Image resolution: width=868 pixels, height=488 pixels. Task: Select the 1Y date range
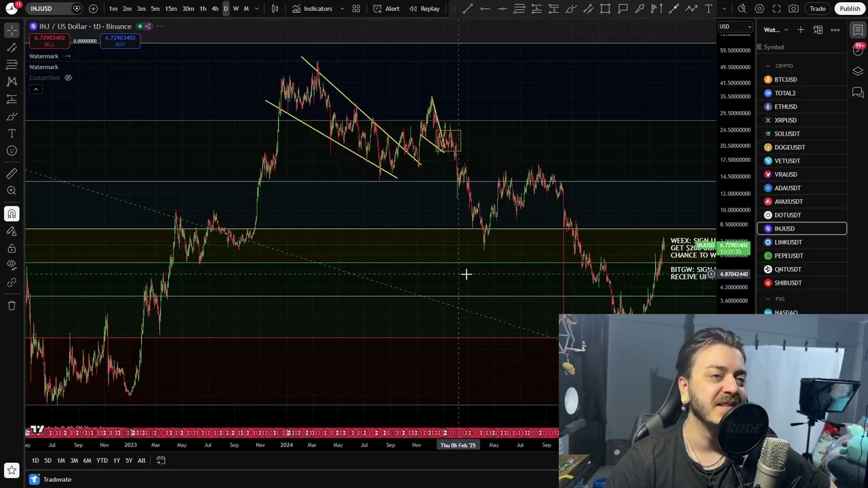coord(117,461)
